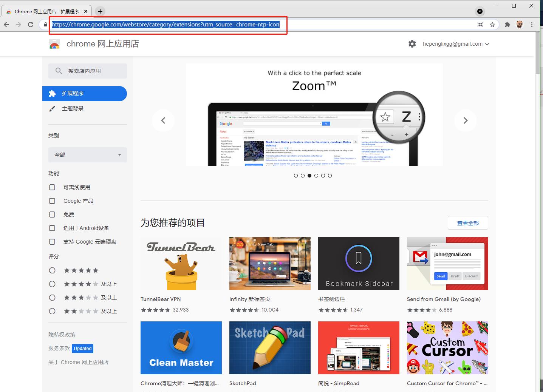Viewport: 543px width, 392px height.
Task: Click Send from Gmail (by Google) title
Action: pos(444,299)
